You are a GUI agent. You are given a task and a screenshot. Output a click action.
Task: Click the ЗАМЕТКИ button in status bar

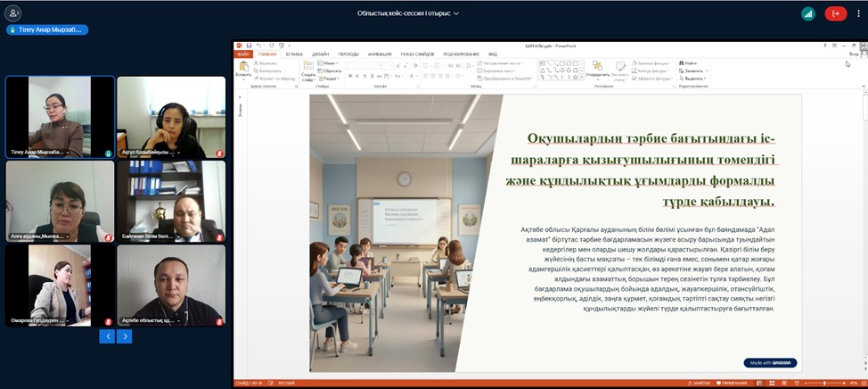(700, 384)
